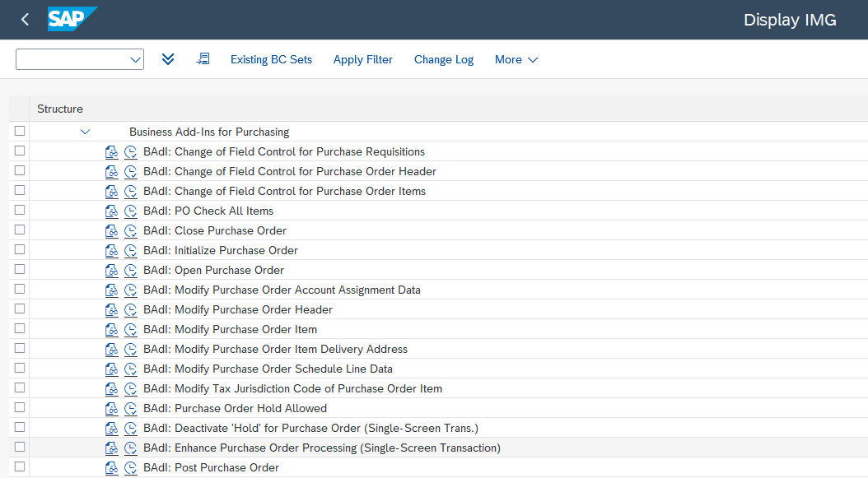Open Existing BC Sets
The width and height of the screenshot is (868, 478).
(271, 59)
